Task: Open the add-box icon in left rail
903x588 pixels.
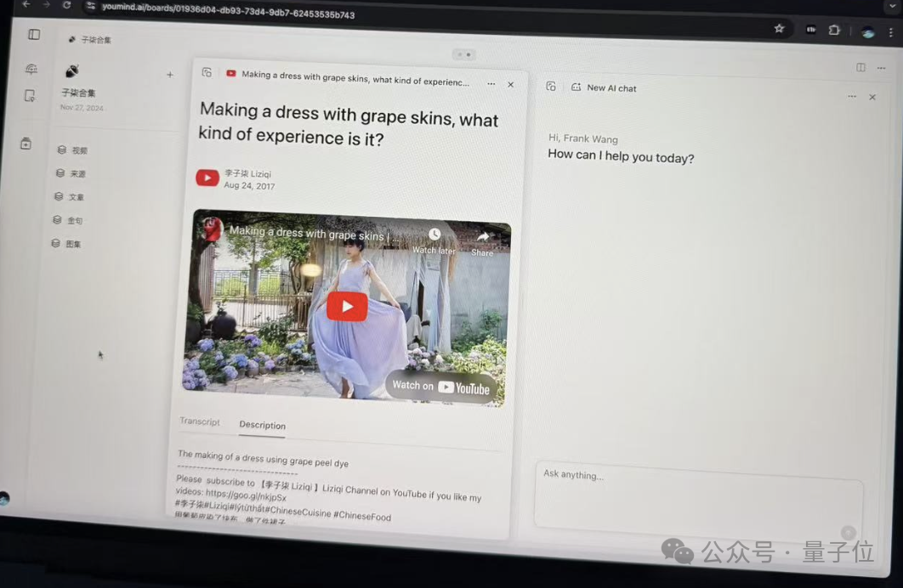Action: [26, 144]
